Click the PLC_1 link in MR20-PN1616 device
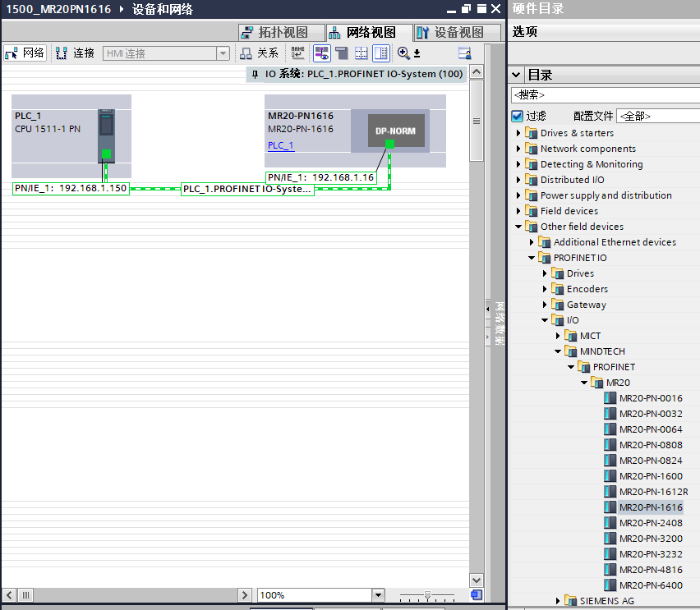 (281, 145)
